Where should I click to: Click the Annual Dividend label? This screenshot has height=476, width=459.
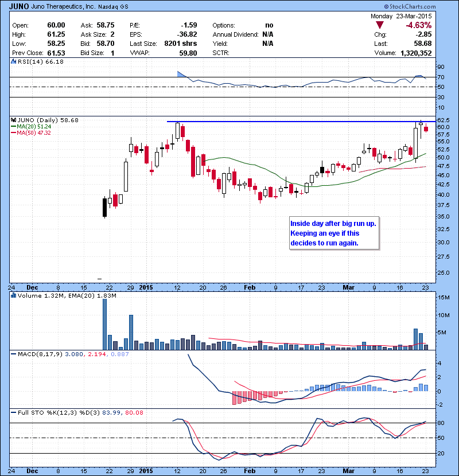[x=235, y=34]
